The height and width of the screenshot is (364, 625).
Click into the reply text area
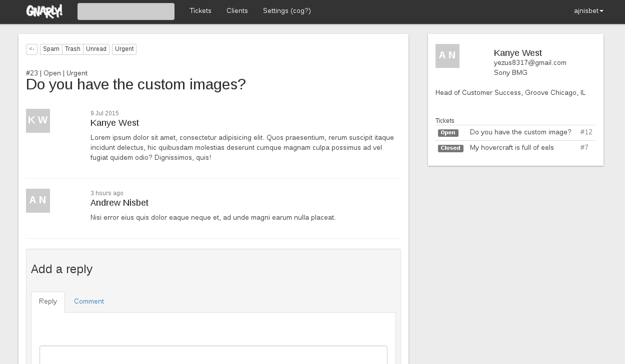click(x=213, y=355)
